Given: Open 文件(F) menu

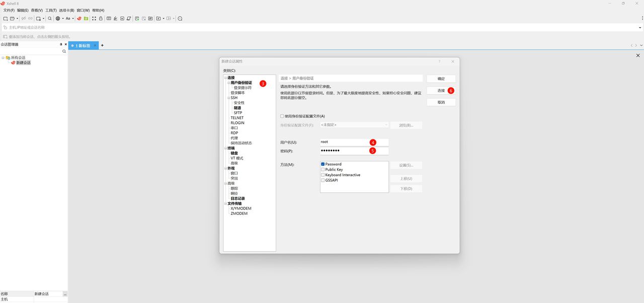Looking at the screenshot, I should [9, 10].
